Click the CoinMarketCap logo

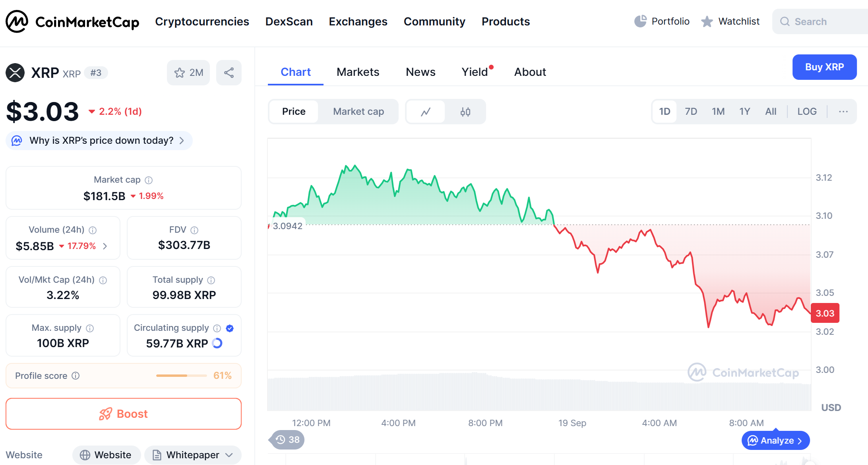pyautogui.click(x=72, y=21)
